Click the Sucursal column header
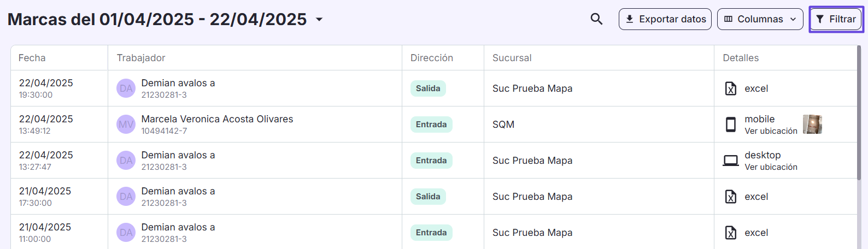Screen dimensions: 868x249 click(x=512, y=58)
